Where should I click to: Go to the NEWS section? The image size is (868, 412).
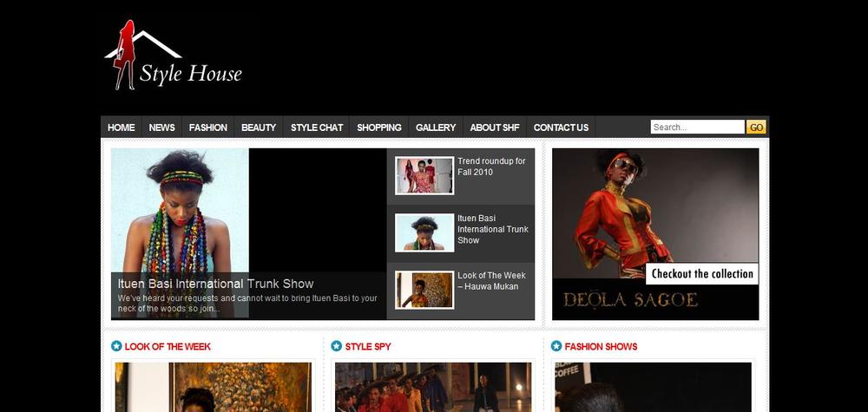click(161, 128)
